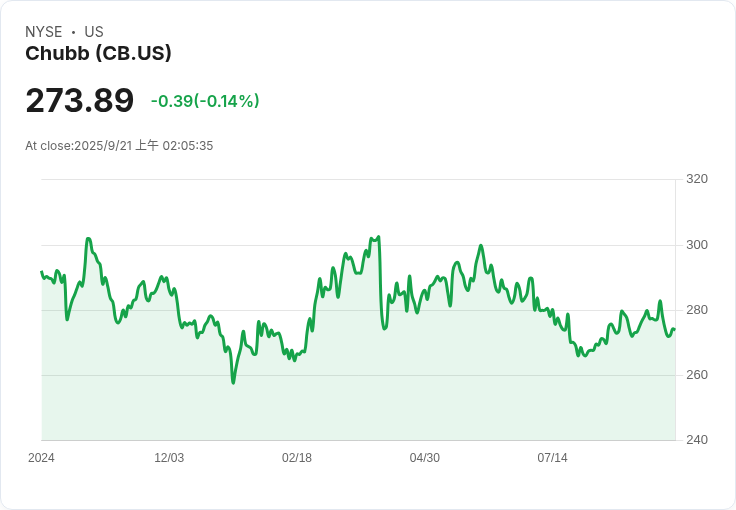The height and width of the screenshot is (510, 736).
Task: Click the 320 y-axis label
Action: (x=697, y=179)
